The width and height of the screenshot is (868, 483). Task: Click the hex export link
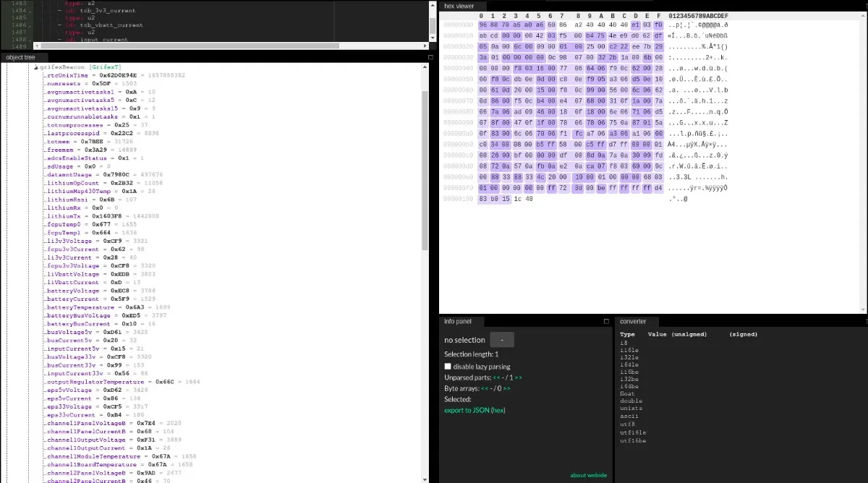click(498, 410)
